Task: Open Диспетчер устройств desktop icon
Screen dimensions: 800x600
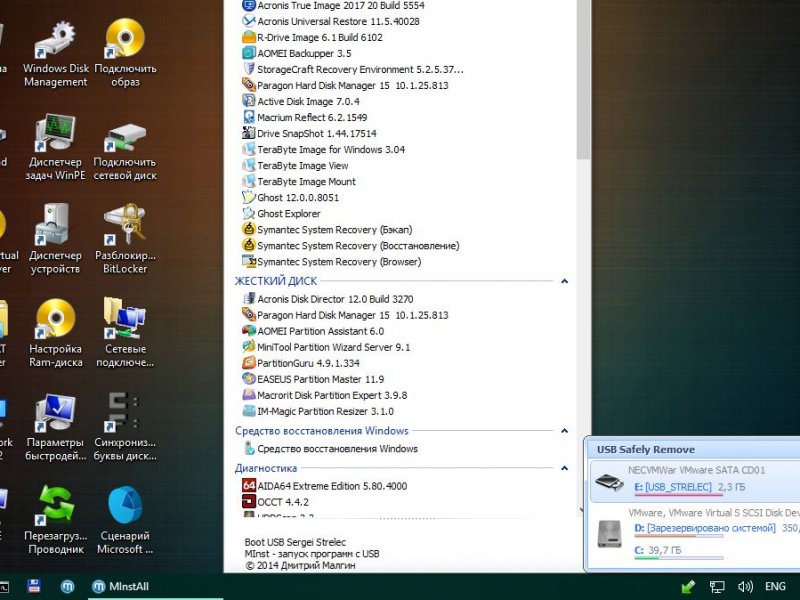Action: [55, 240]
